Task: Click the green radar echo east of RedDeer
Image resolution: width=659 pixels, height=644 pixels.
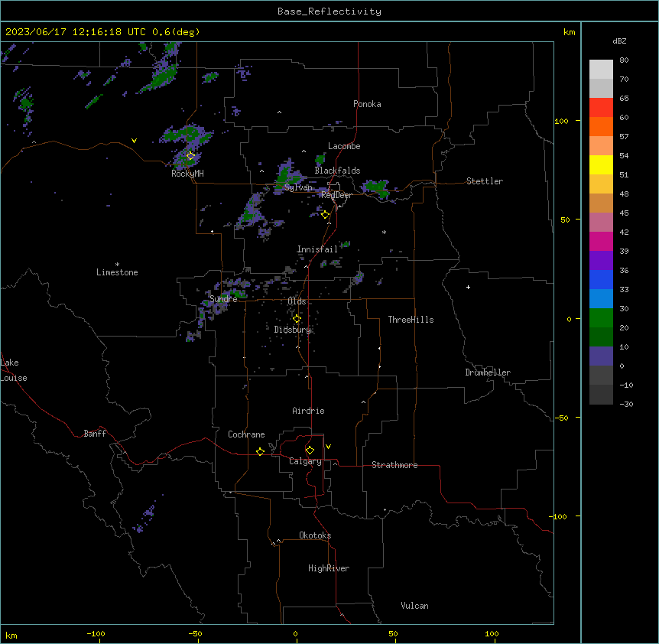Action: [x=377, y=188]
